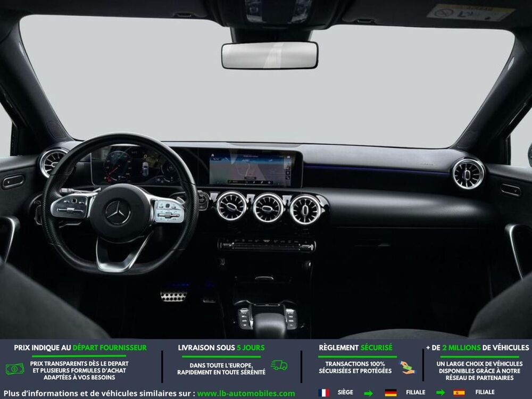Click the green arrow right after SIÈGE

click(x=368, y=393)
